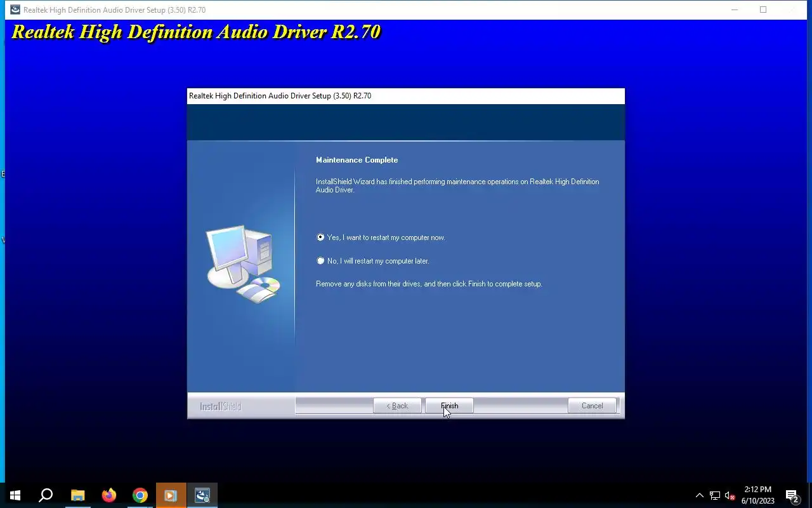Click the 'Remove any disks from their drives' instruction
The image size is (812, 508).
tap(429, 284)
